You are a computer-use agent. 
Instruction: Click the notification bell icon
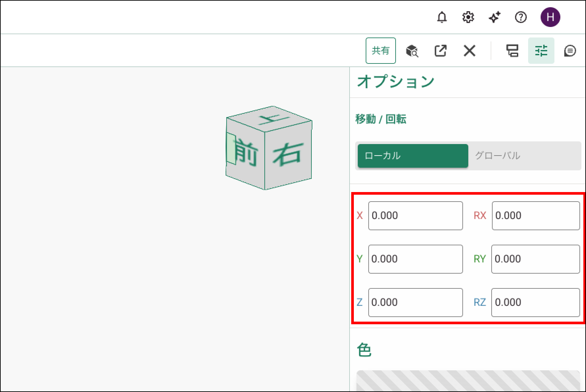point(442,17)
